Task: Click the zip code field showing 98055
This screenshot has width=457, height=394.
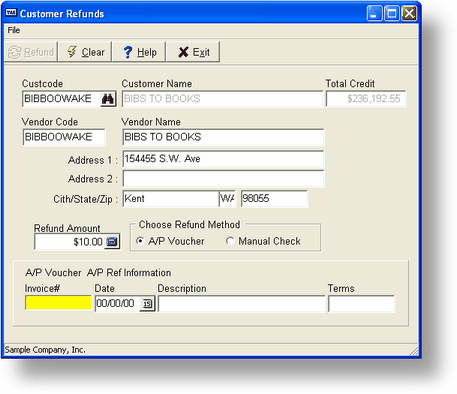Action: tap(275, 199)
